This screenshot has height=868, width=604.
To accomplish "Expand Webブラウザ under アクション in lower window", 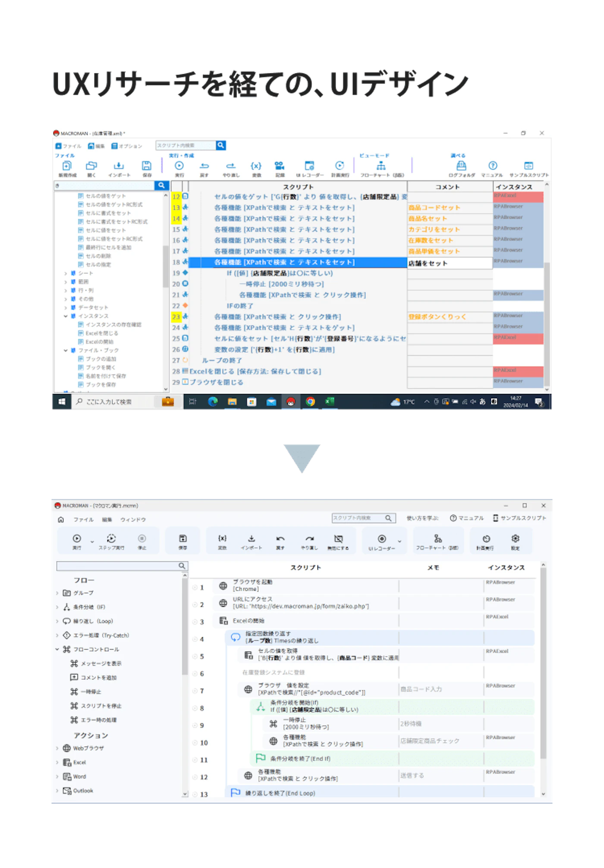I will tap(57, 748).
